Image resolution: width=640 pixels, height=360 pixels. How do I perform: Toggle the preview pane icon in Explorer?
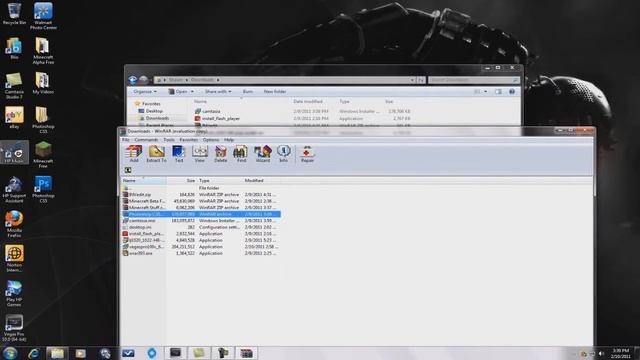coord(498,92)
